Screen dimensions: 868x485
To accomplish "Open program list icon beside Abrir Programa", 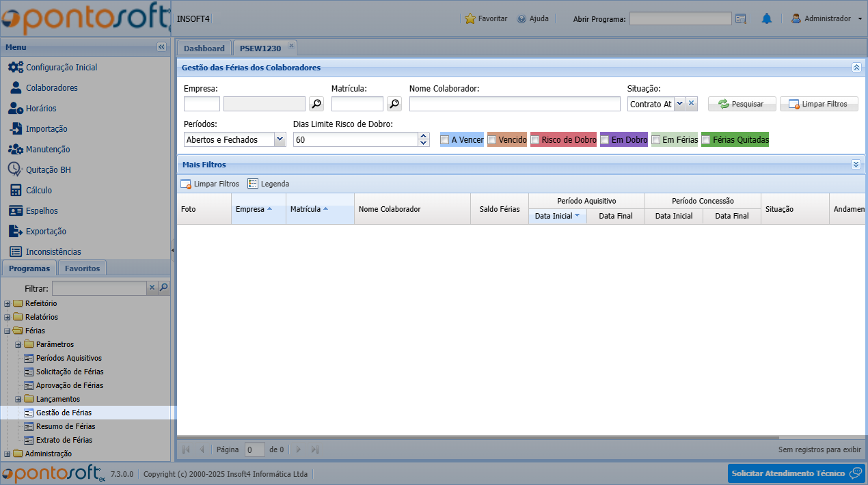I will tap(741, 19).
